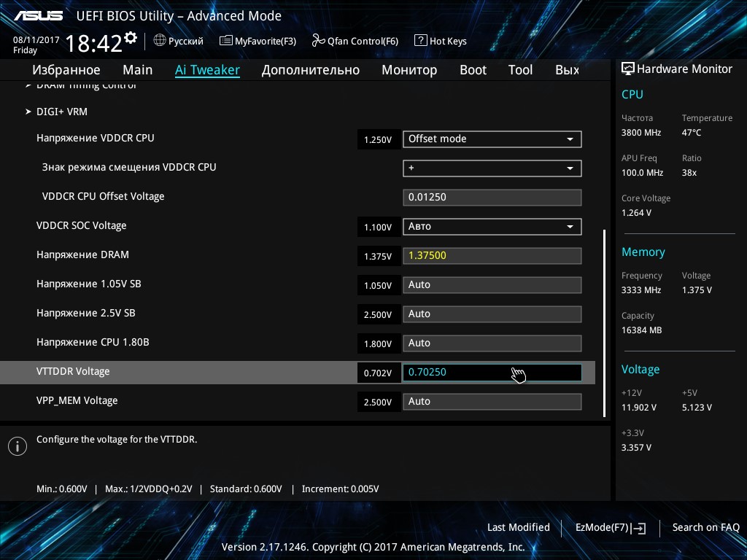Click the VTTDDR Voltage input field

coord(492,373)
